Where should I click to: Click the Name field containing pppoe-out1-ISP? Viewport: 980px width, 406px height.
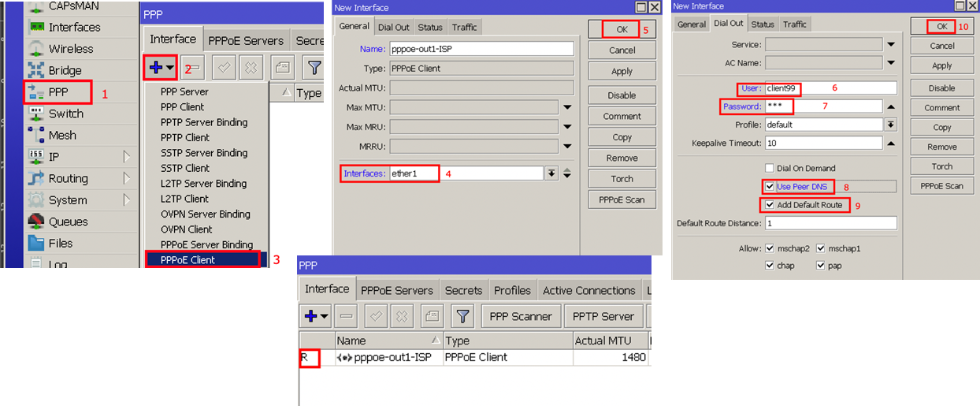(481, 48)
